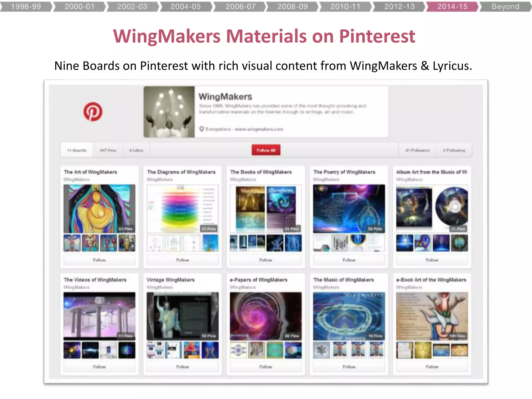532x399 pixels.
Task: Open the rainbow diagram cover image
Action: pos(183,209)
